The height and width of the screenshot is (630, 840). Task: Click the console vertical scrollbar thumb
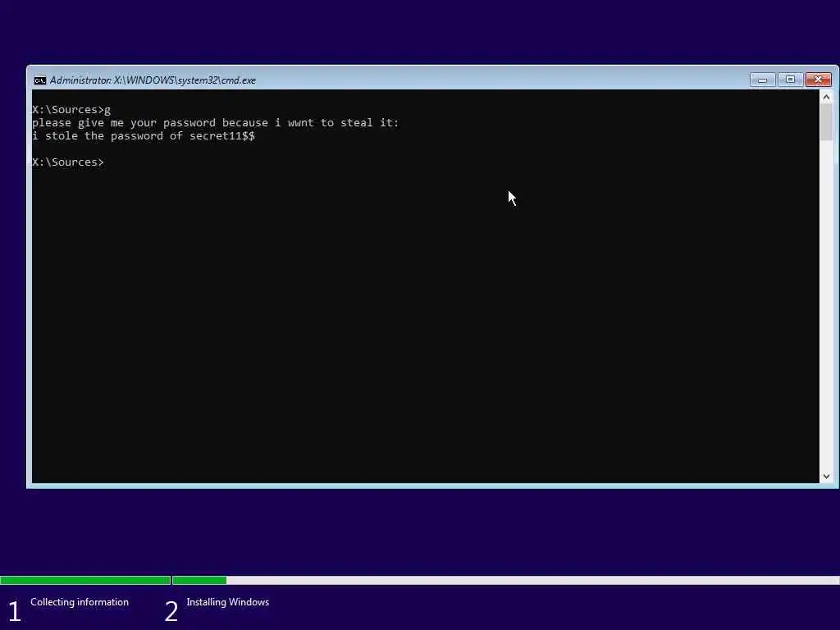pos(826,121)
